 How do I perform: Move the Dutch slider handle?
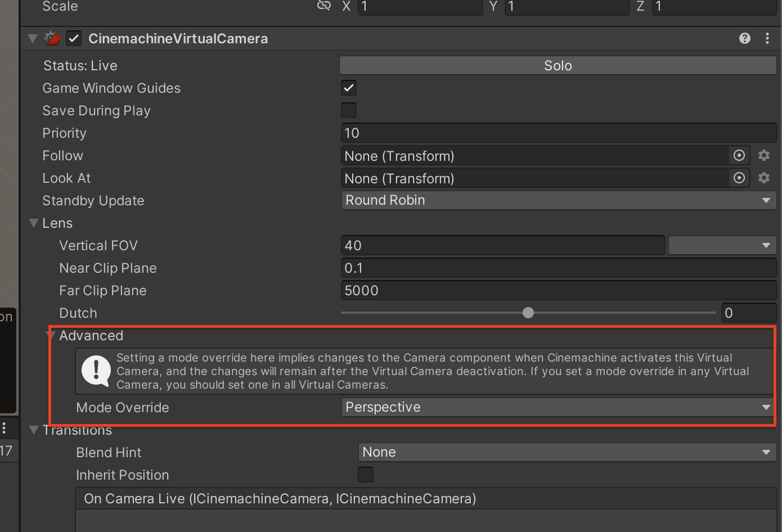click(528, 313)
